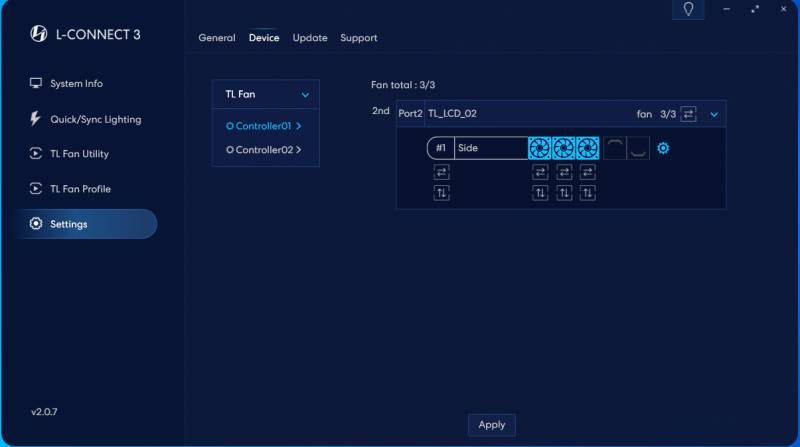Select the Controller02 radio option
The image size is (800, 447).
[230, 150]
